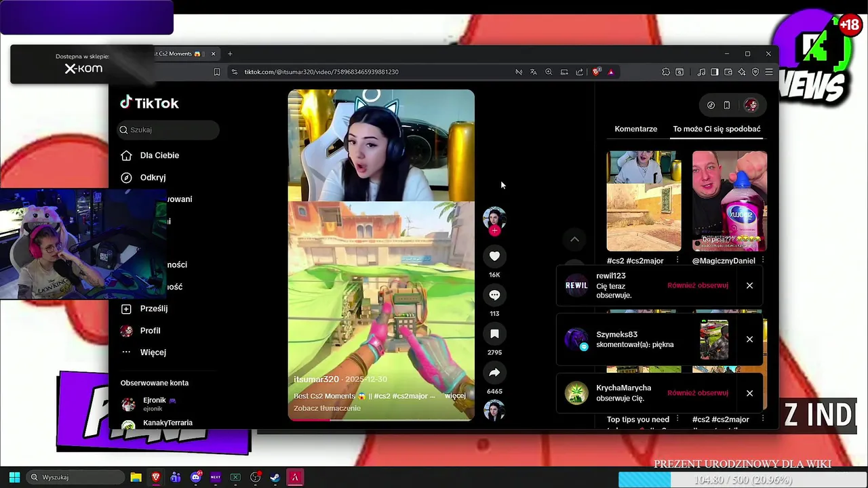Open File Explorer from the taskbar

pos(136,477)
